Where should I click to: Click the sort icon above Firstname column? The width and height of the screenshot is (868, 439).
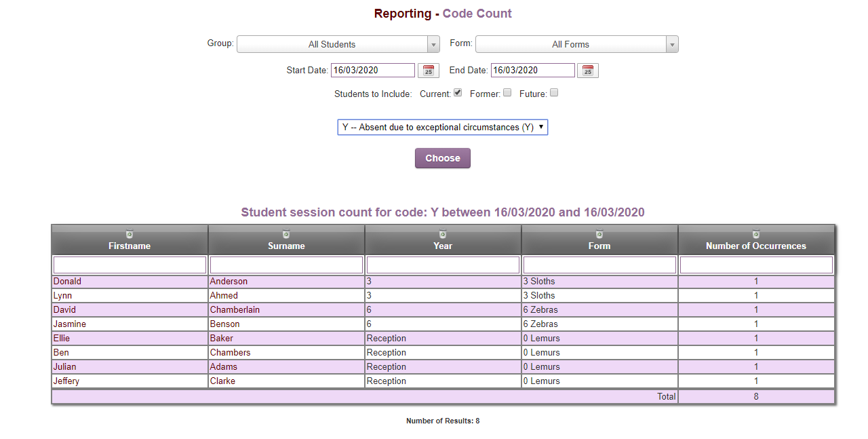coord(129,233)
